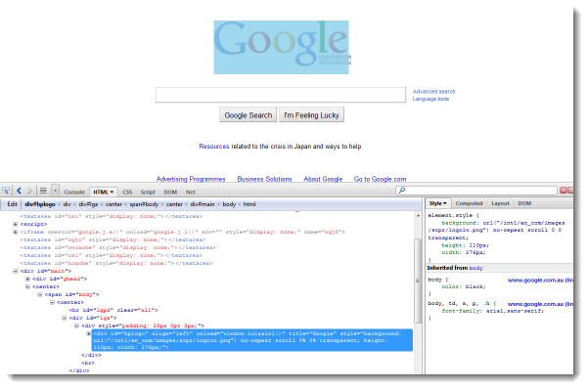
Task: Open the small dropdown arrow beside list icon
Action: (55, 191)
